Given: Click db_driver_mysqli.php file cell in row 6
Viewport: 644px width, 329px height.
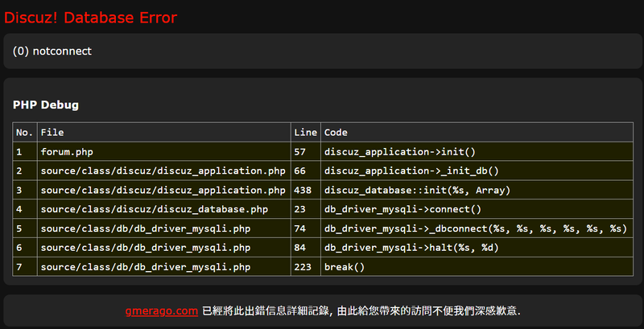Looking at the screenshot, I should coord(164,248).
